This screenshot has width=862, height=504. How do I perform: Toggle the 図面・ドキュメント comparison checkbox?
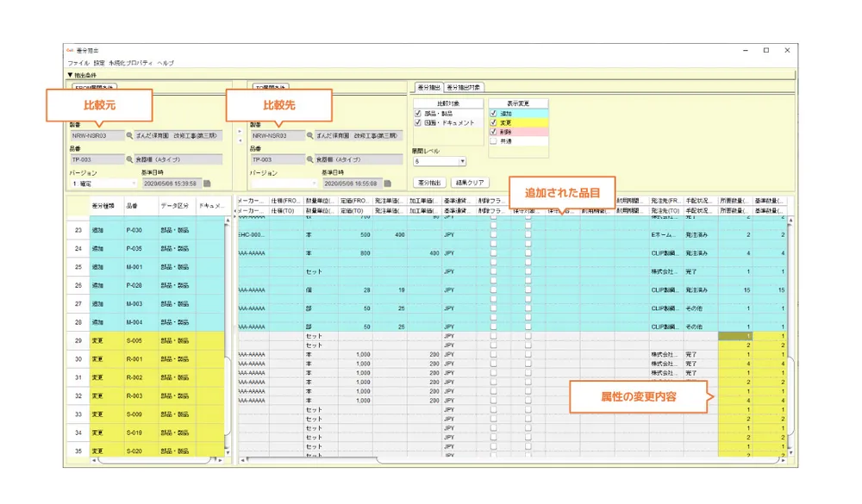[x=418, y=122]
